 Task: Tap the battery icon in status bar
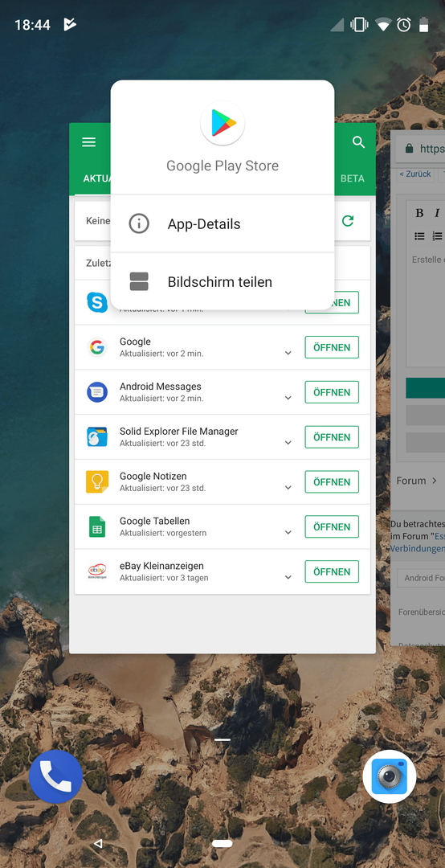[424, 24]
